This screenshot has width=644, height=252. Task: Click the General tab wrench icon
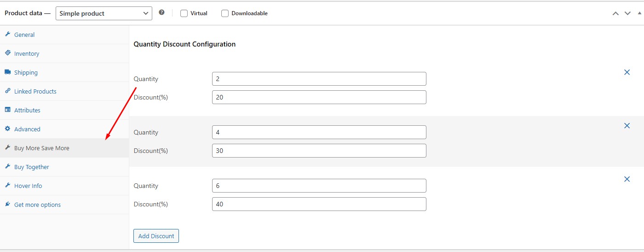pos(7,35)
